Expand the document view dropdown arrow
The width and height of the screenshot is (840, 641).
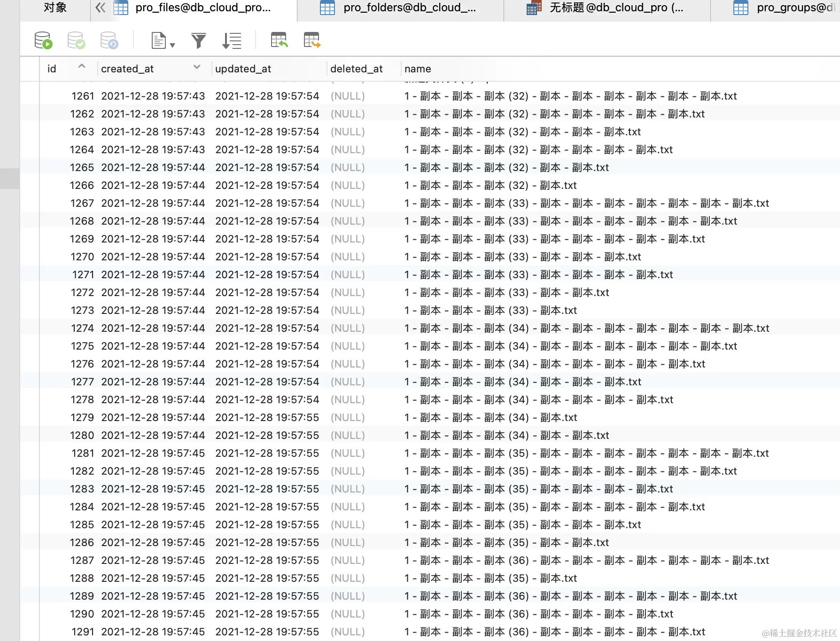click(x=172, y=45)
